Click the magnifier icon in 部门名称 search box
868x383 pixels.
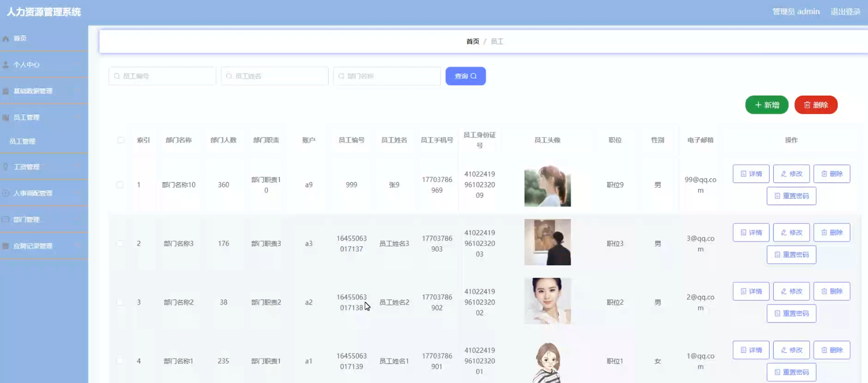pyautogui.click(x=341, y=76)
